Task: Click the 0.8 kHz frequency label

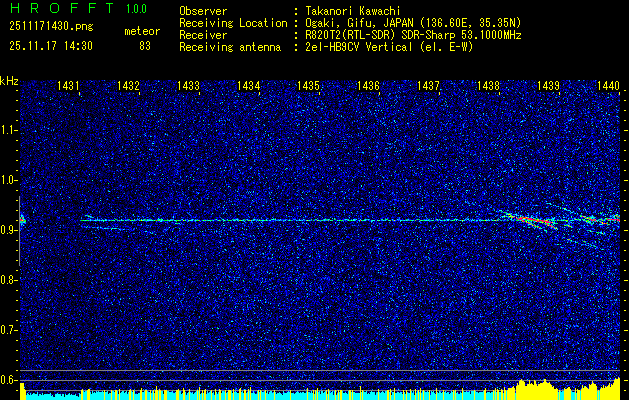Action: coord(8,280)
